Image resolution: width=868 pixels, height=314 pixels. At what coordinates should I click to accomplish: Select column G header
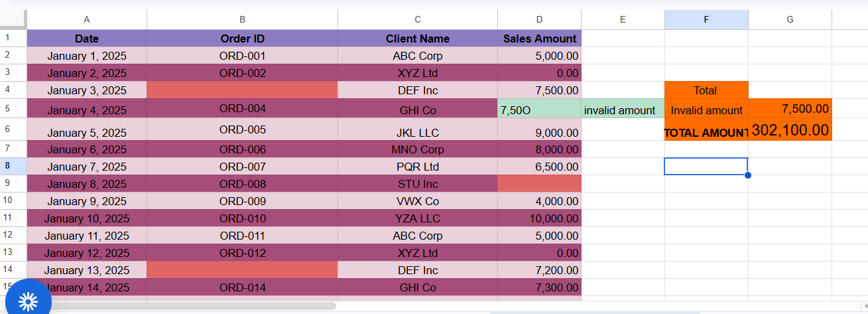[x=790, y=20]
